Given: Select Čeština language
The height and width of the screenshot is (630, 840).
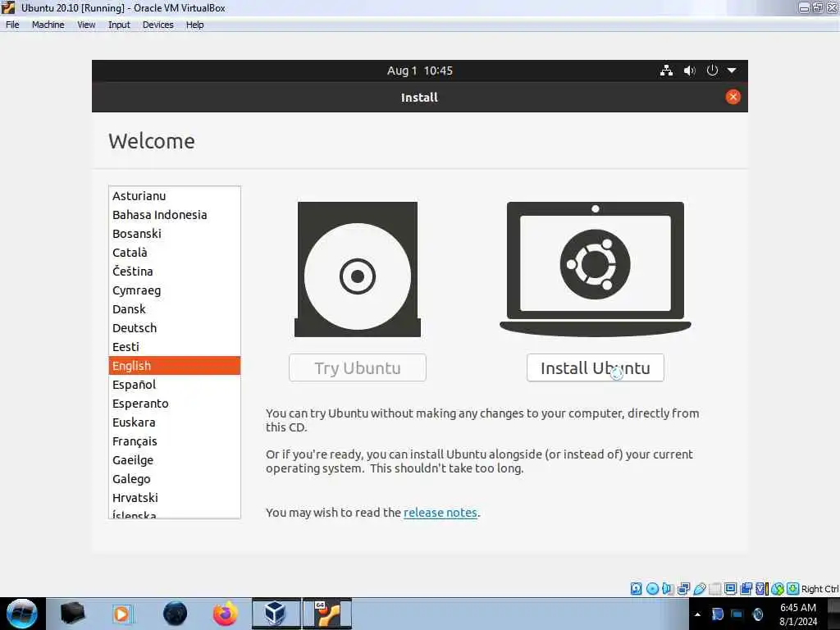Looking at the screenshot, I should [175, 272].
